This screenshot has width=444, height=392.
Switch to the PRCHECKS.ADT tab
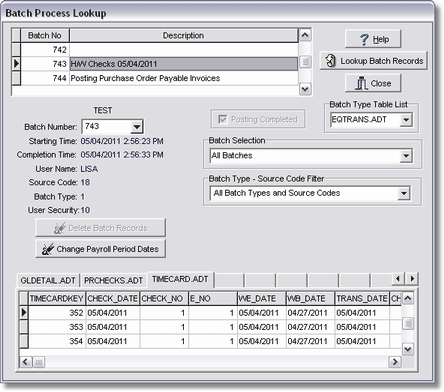coord(113,281)
